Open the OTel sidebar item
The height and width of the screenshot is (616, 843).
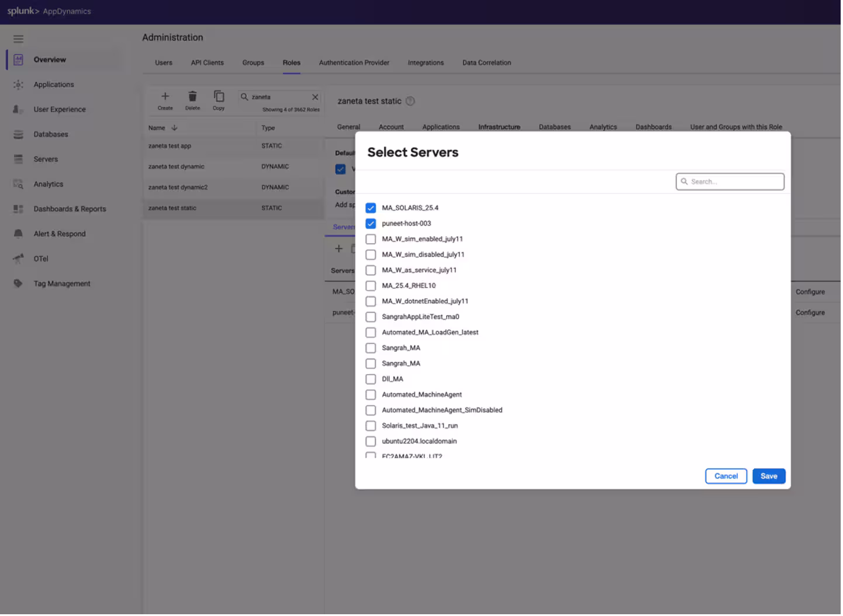point(41,259)
